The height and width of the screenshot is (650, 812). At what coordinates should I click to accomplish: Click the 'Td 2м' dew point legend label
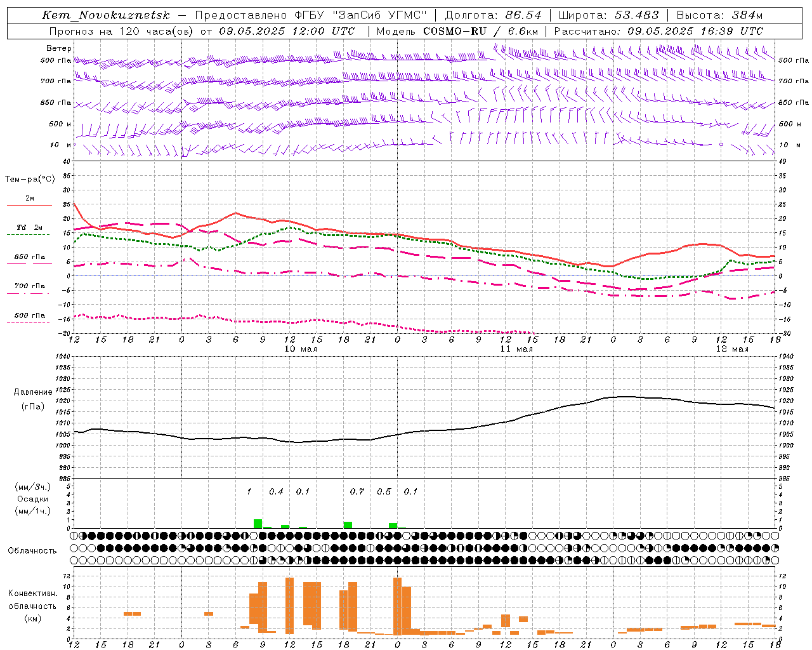29,227
